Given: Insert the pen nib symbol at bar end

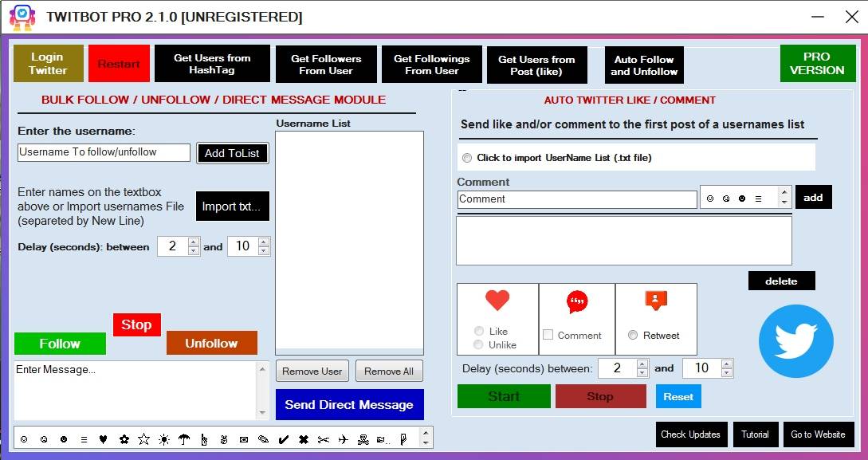Looking at the screenshot, I should pyautogui.click(x=403, y=439).
